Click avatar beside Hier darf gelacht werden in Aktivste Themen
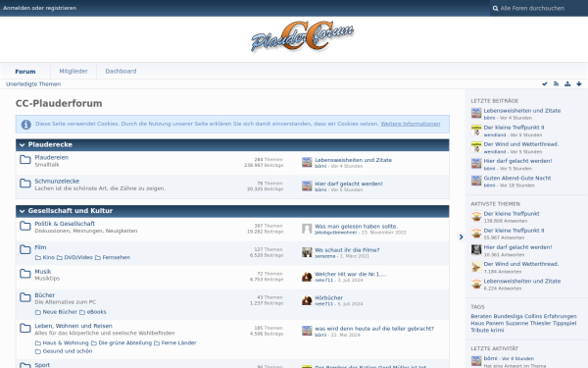Image resolution: width=588 pixels, height=368 pixels. [476, 249]
